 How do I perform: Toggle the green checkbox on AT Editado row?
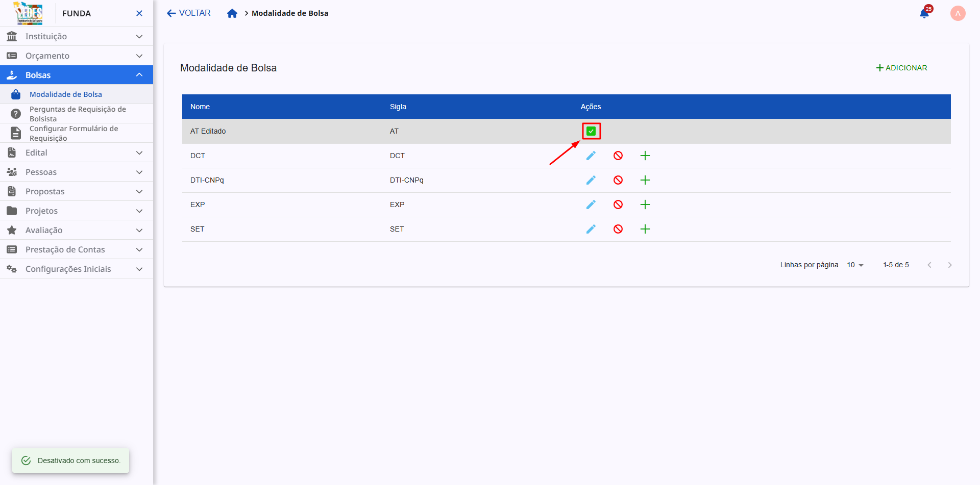591,131
